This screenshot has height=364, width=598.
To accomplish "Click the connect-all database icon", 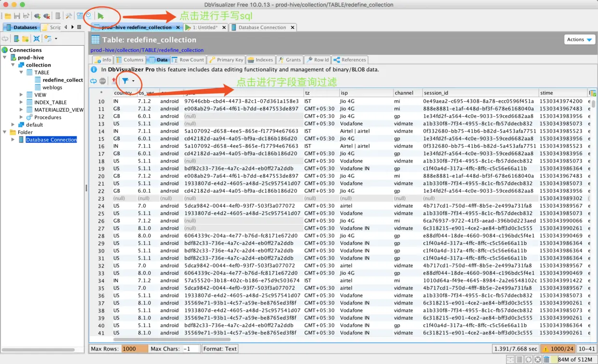I will pos(37,16).
